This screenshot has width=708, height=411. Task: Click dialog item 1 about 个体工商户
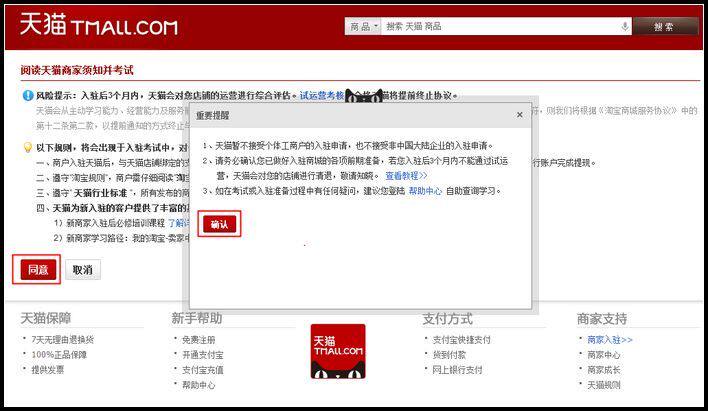tap(348, 145)
